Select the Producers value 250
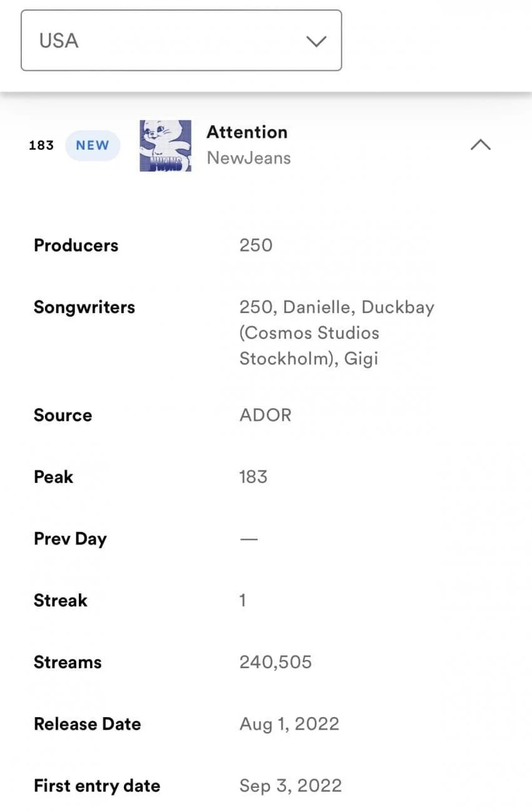 (256, 245)
